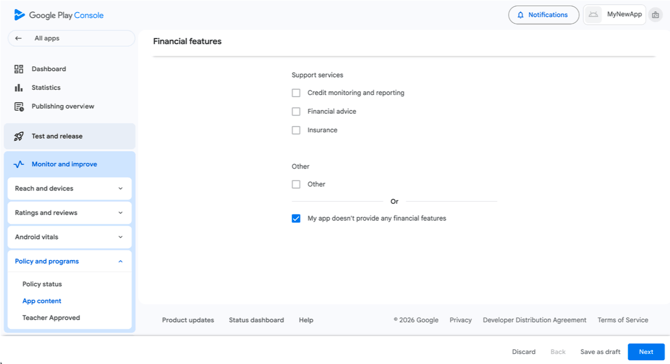Open Terms of Service link
This screenshot has width=670, height=364.
[x=623, y=320]
